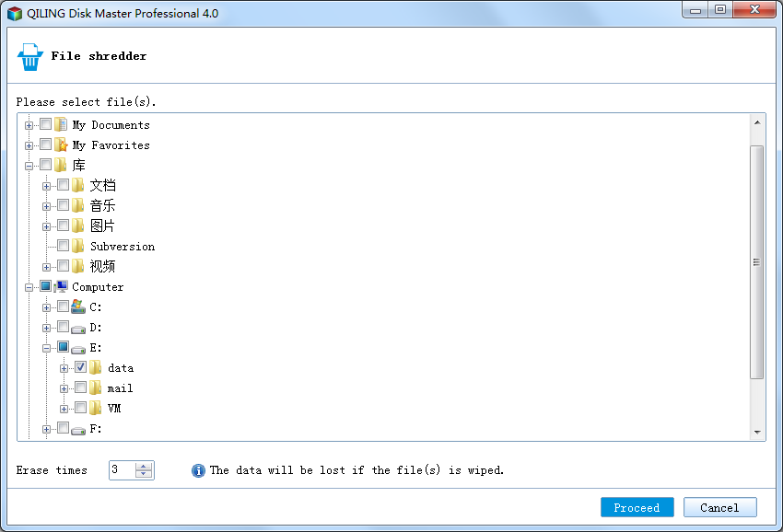Screen dimensions: 783x532
Task: Click the blue info icon beside warning
Action: point(198,470)
